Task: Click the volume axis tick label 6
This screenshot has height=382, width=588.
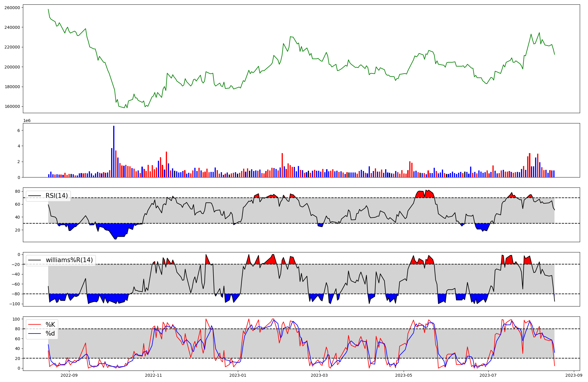Action: 19,130
